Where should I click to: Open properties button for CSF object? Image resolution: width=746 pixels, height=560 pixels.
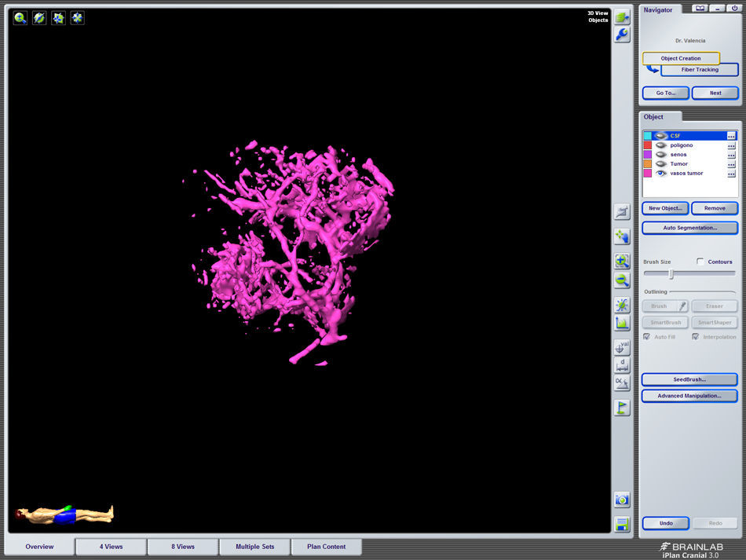click(x=731, y=136)
